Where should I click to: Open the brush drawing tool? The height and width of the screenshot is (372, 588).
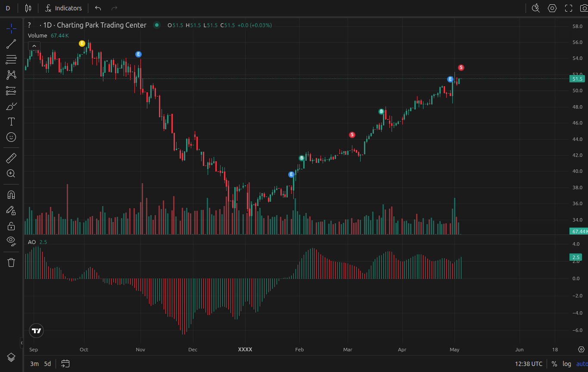(x=11, y=106)
